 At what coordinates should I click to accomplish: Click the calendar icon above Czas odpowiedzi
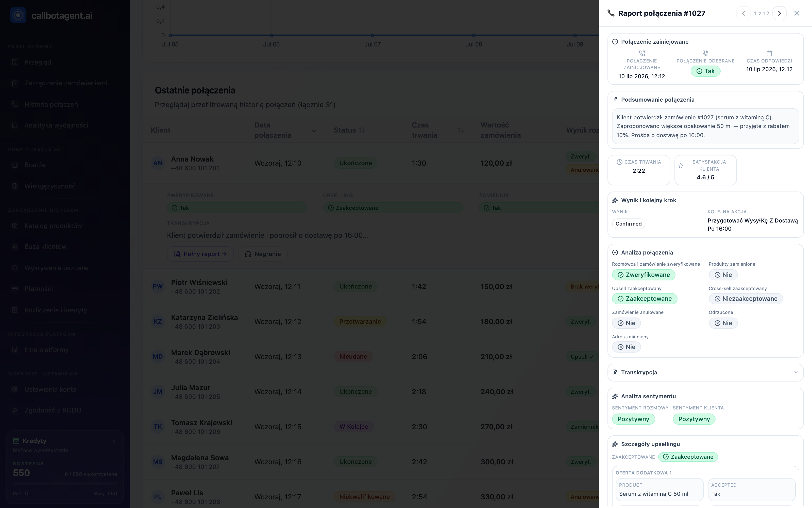(769, 53)
